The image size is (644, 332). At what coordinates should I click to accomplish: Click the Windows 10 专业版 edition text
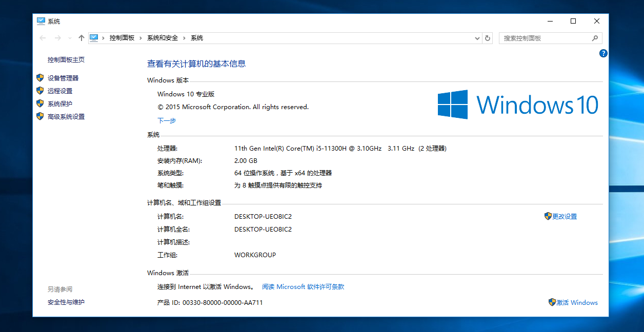186,94
